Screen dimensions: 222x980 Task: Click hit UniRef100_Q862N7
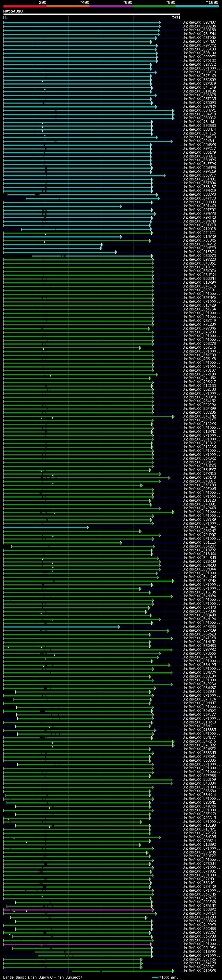(x=199, y=531)
